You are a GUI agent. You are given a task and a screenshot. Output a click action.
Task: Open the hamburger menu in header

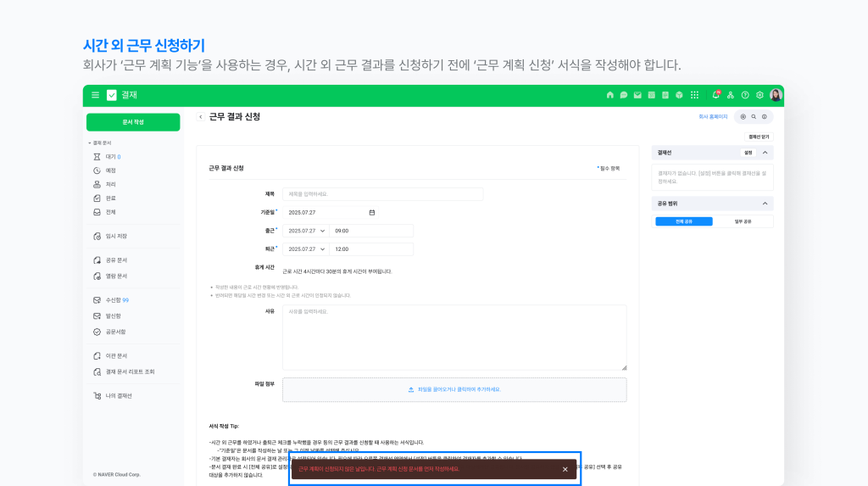coord(95,95)
